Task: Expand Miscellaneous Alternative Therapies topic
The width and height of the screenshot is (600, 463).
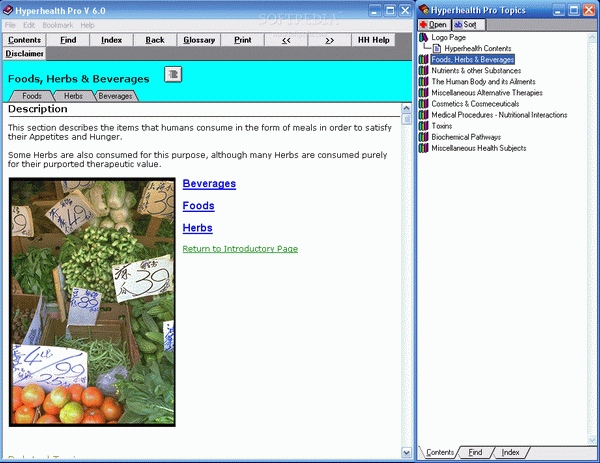Action: pos(487,93)
